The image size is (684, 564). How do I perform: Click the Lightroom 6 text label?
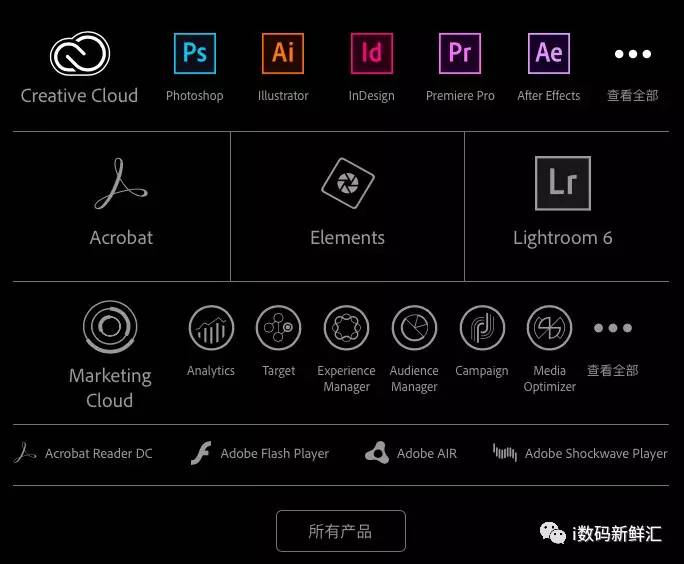tap(563, 238)
